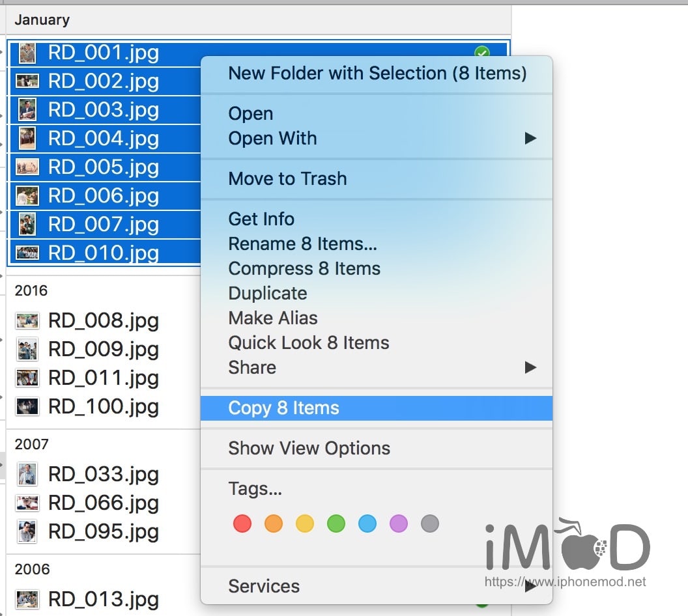This screenshot has height=616, width=688.
Task: Click Show View Options
Action: (309, 448)
